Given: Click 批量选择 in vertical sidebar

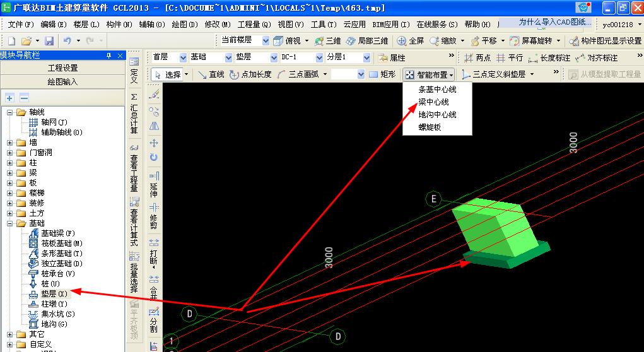Looking at the screenshot, I should [134, 272].
